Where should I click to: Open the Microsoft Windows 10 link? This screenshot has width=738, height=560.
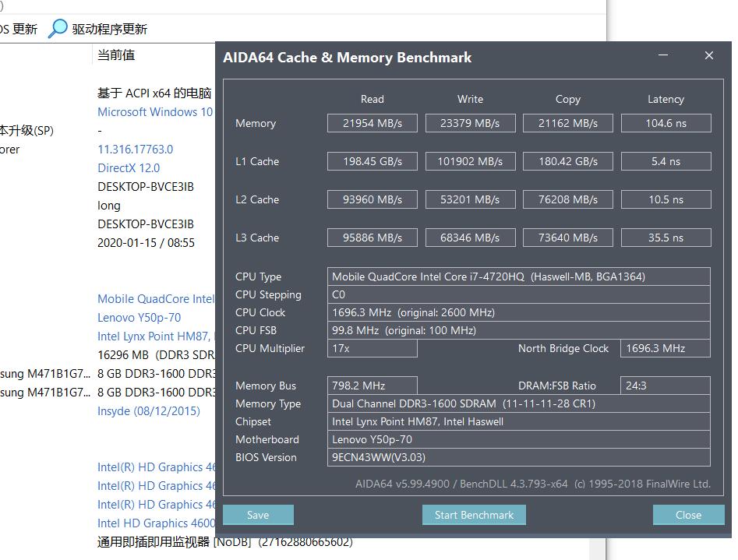point(155,112)
